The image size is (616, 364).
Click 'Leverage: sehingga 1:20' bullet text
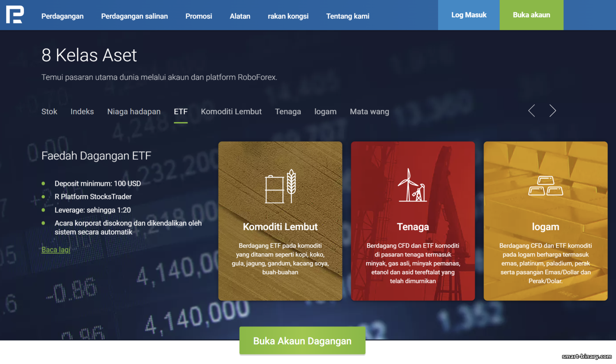[x=93, y=210]
